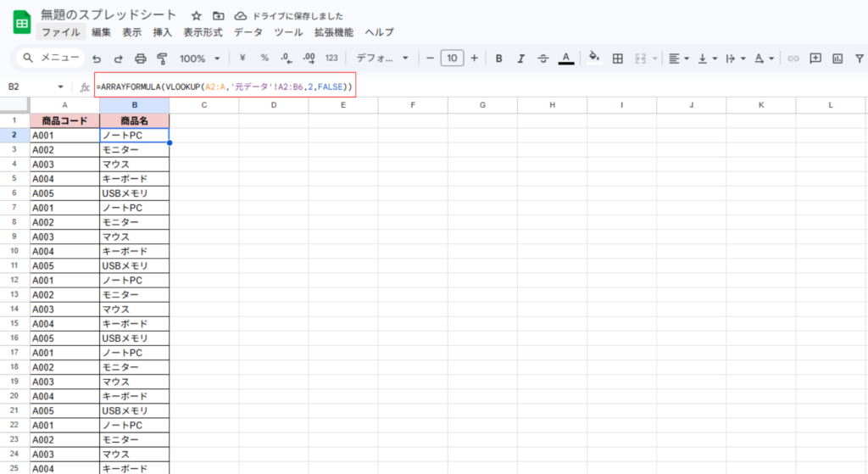This screenshot has width=868, height=474.
Task: Click the select-all corner box
Action: pos(14,104)
